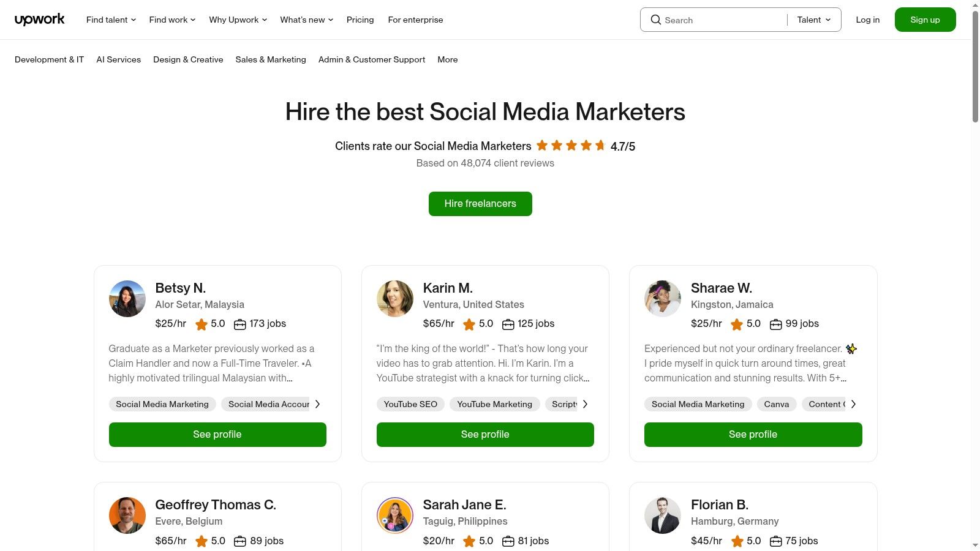The height and width of the screenshot is (551, 980).
Task: Click Sharae W.'s jobs briefcase icon
Action: [x=775, y=324]
